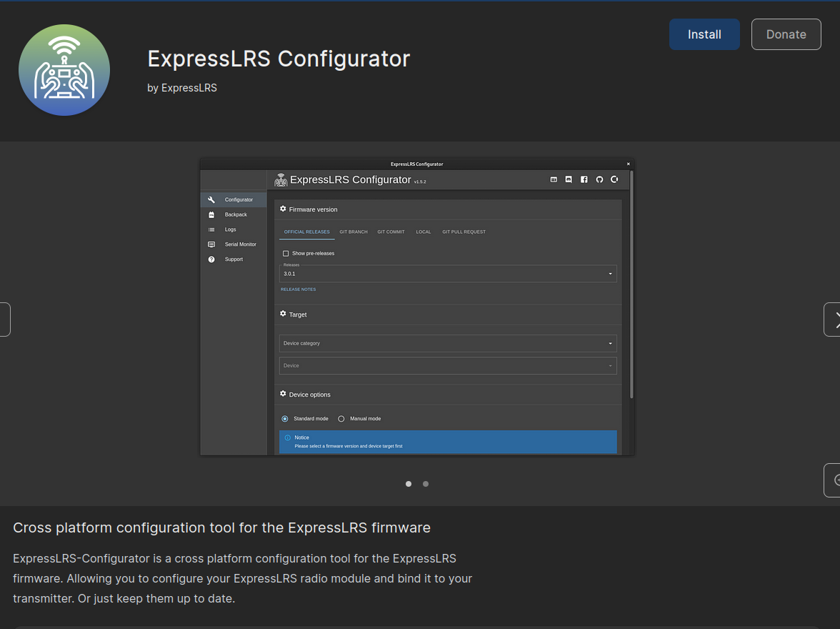Click the ExpressLRS Configurator app logo
This screenshot has height=629, width=840.
pos(64,70)
